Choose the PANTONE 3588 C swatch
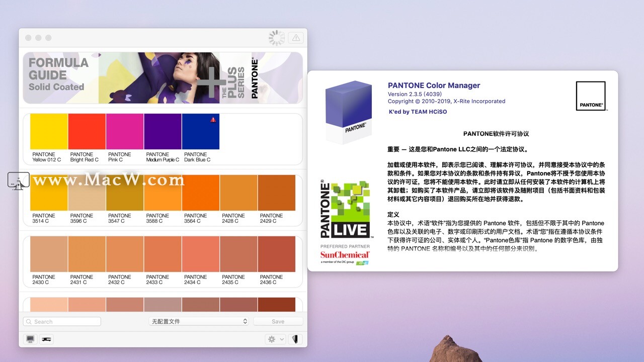The height and width of the screenshot is (362, 644). click(163, 193)
